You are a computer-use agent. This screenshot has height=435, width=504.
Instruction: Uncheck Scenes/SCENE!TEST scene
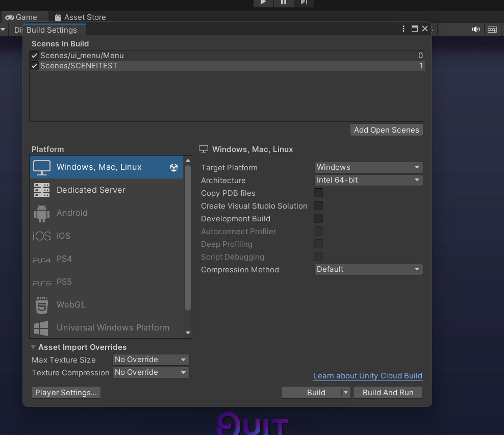(34, 66)
